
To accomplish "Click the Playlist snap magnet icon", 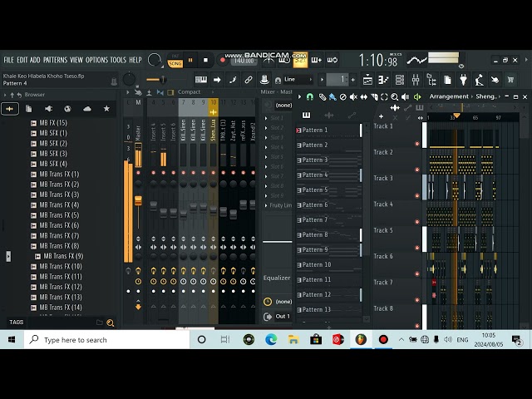I will point(309,97).
